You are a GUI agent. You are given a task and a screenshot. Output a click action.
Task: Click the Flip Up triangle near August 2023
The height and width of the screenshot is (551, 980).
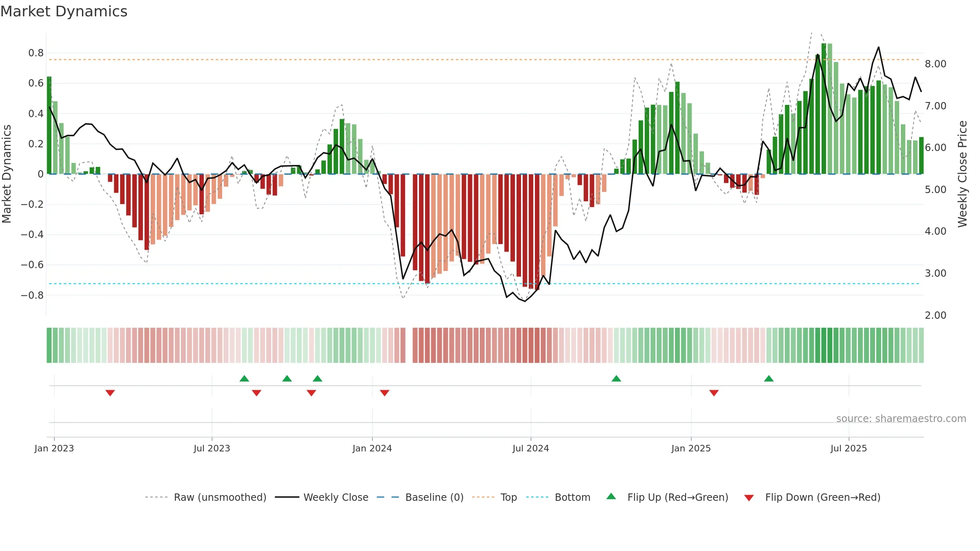click(x=244, y=378)
